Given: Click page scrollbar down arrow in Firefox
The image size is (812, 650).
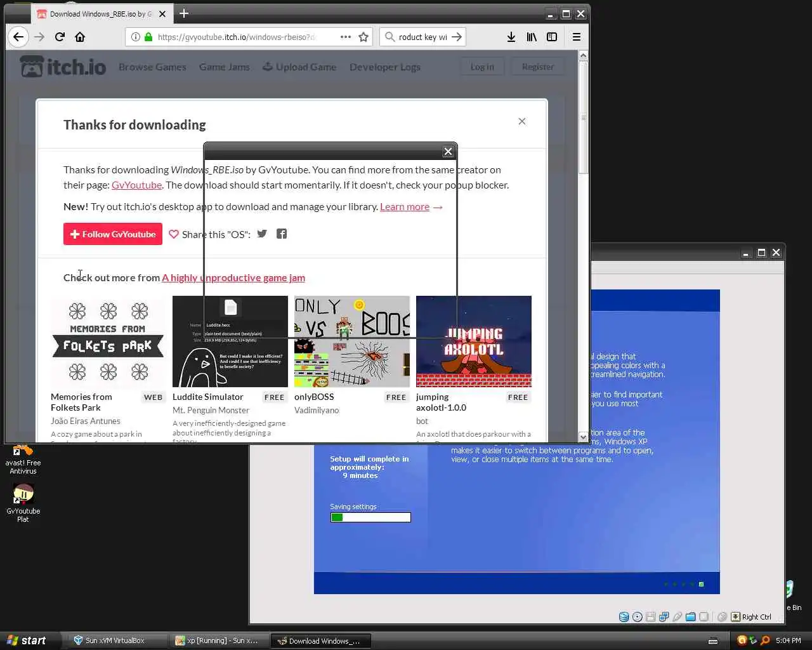Looking at the screenshot, I should tap(584, 437).
